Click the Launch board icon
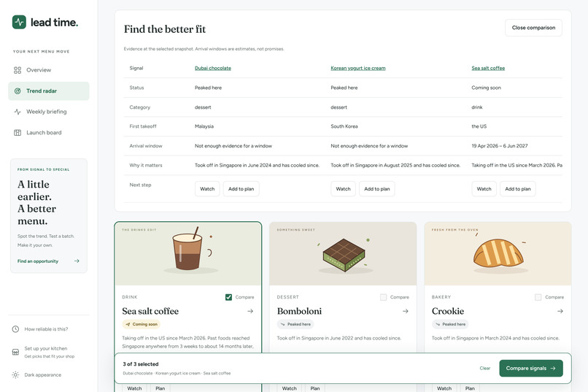 click(x=18, y=132)
